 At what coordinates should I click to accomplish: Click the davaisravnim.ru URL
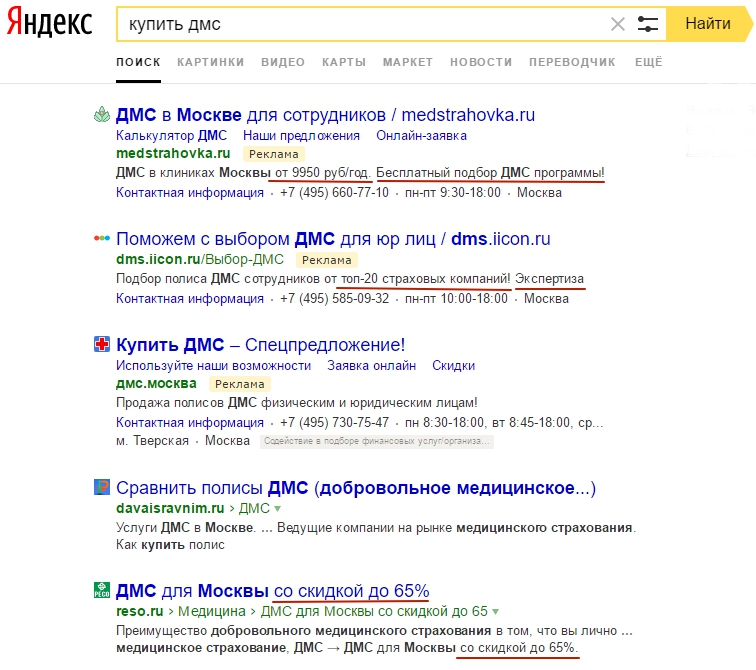(170, 509)
